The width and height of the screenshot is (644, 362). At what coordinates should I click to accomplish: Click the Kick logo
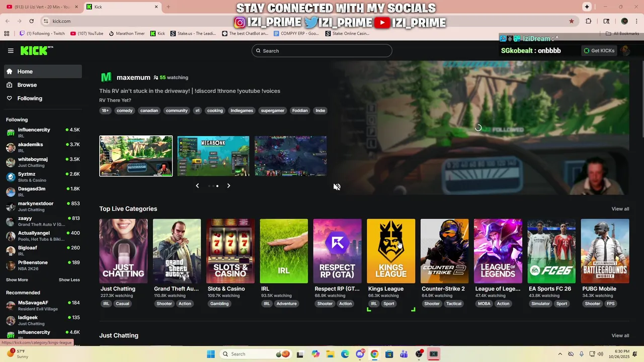point(37,50)
